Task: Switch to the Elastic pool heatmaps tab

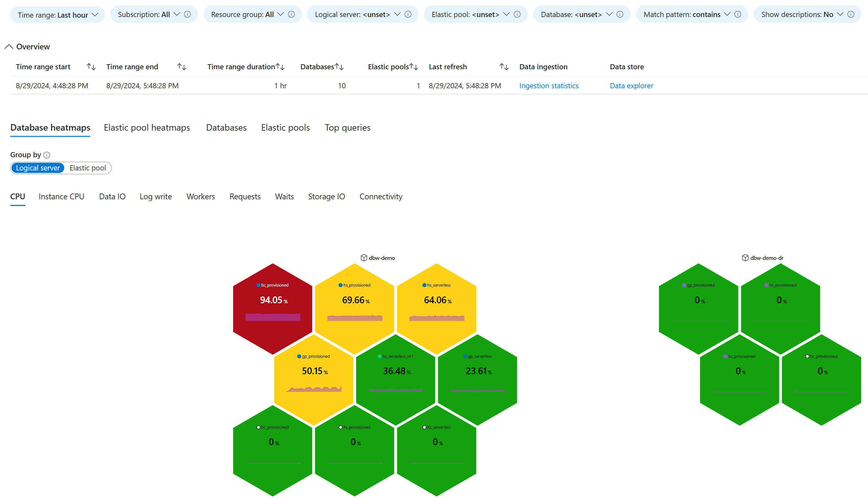Action: click(x=147, y=127)
